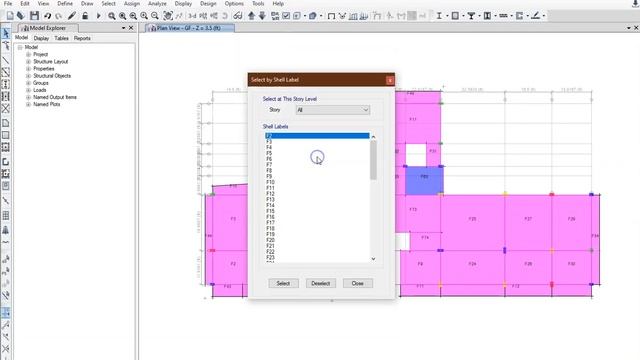
Task: Click the Deselect button
Action: (321, 283)
